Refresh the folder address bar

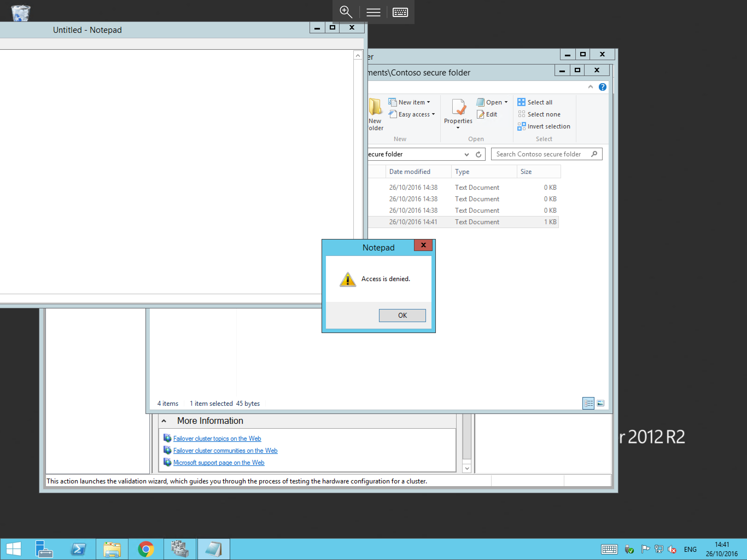click(478, 154)
